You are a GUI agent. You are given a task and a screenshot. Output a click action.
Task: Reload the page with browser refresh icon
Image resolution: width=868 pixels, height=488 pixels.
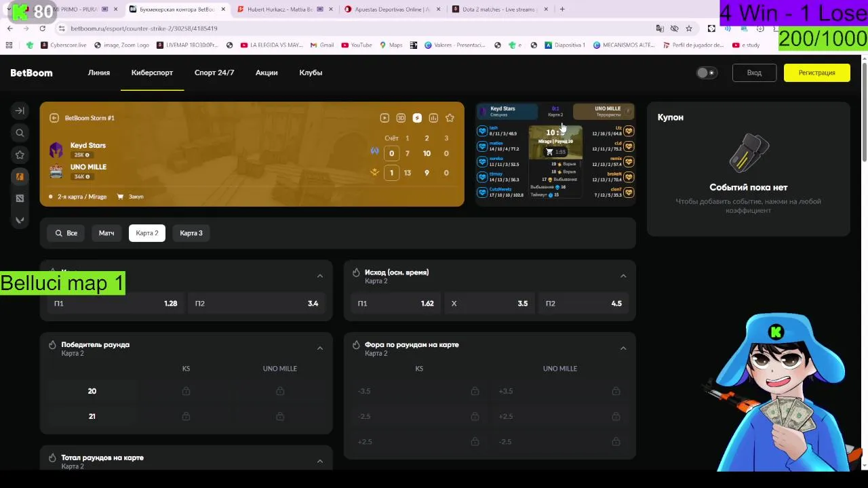click(x=42, y=28)
